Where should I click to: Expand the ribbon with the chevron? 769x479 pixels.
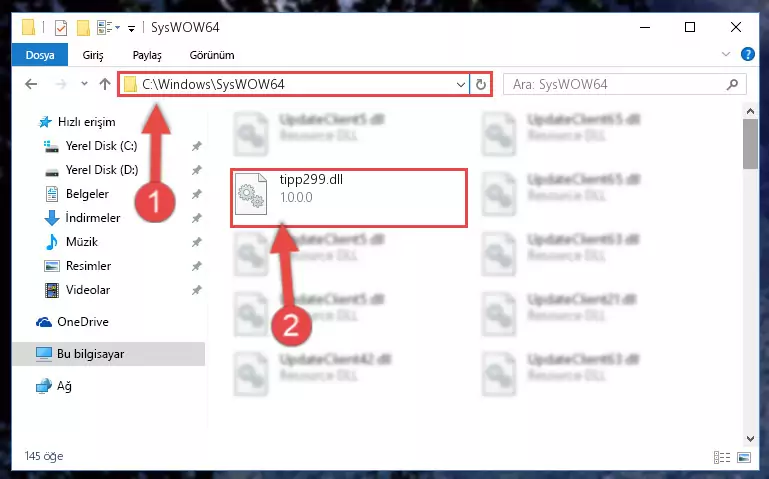click(x=726, y=54)
